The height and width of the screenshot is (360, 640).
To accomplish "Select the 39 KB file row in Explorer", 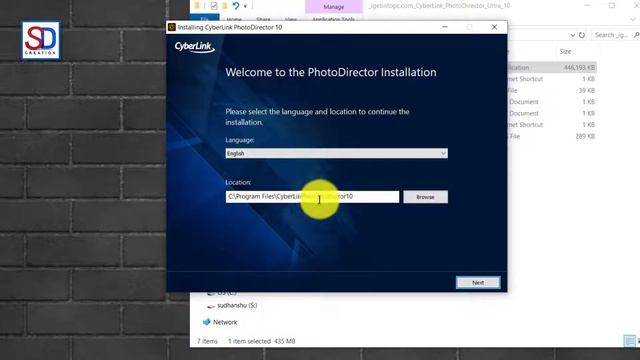I will [552, 90].
